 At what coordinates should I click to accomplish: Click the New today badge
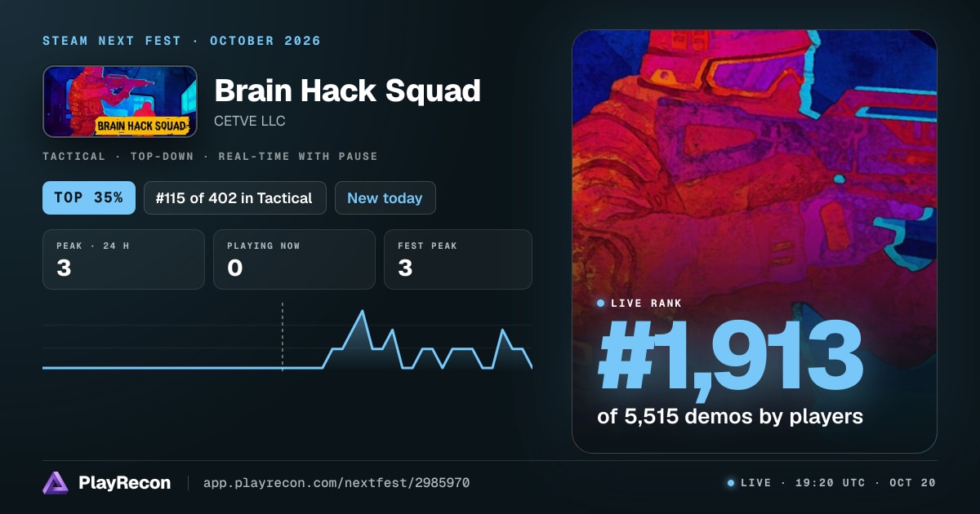point(385,197)
